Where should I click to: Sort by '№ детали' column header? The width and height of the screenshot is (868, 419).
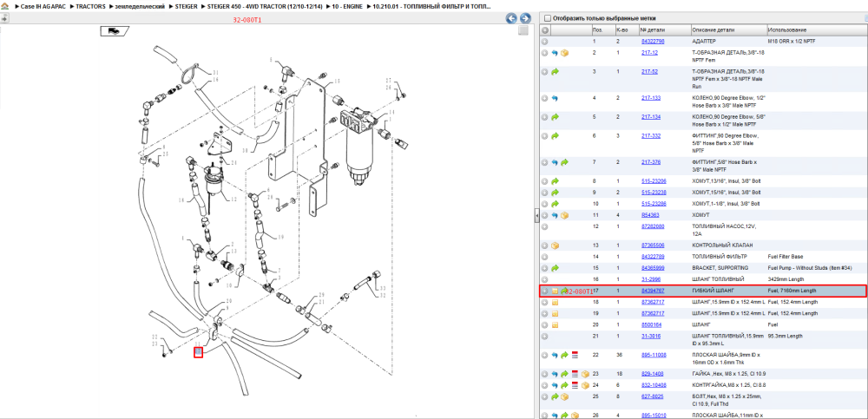tap(664, 29)
